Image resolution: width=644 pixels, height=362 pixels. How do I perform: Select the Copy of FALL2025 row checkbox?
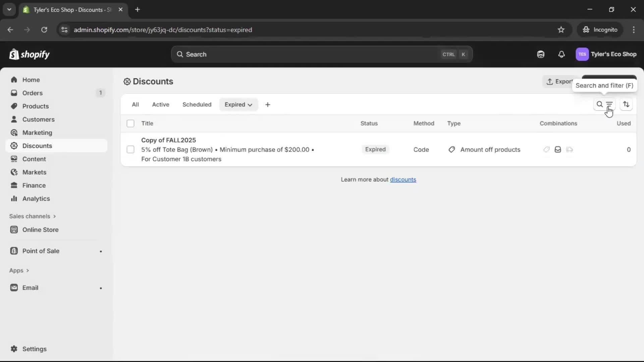(x=130, y=149)
